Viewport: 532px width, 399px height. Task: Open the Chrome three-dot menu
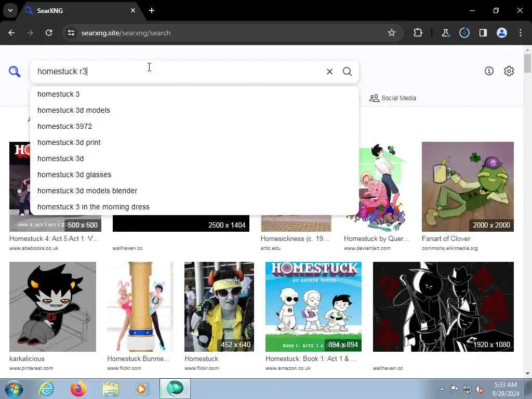pyautogui.click(x=521, y=33)
